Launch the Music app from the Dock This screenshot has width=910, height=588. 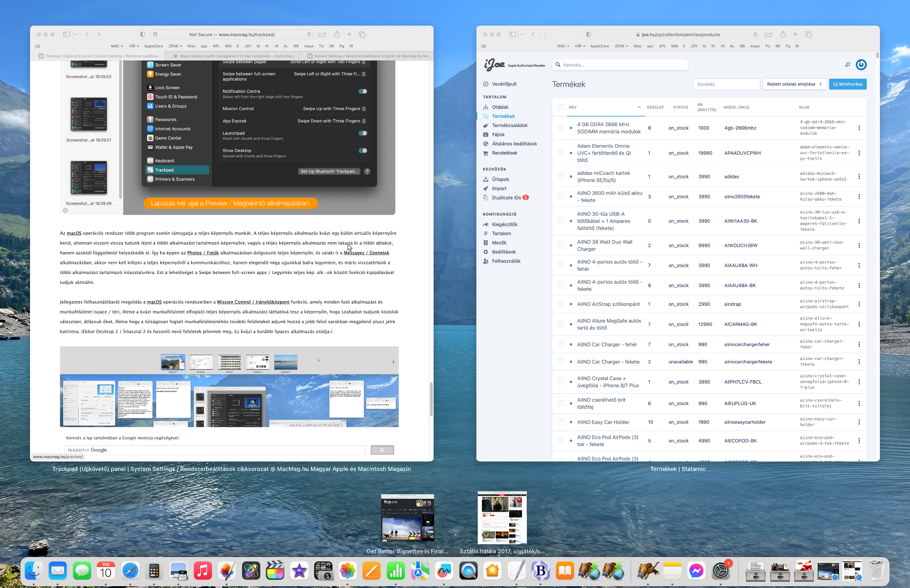[x=202, y=571]
